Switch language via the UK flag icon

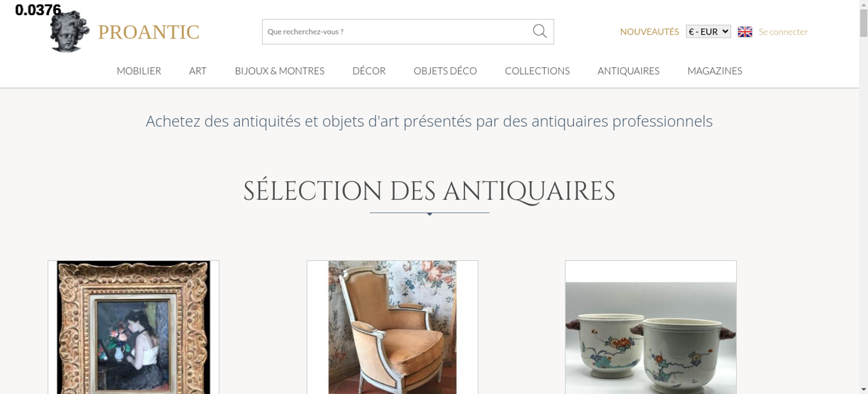click(x=745, y=32)
